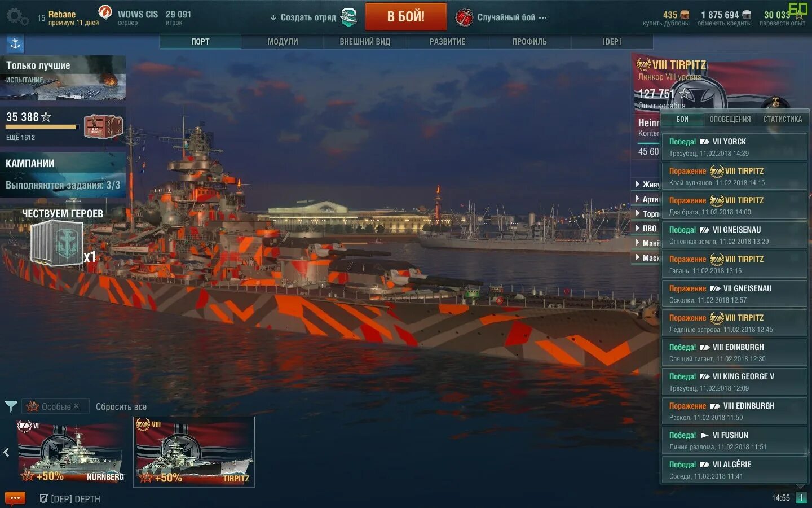The height and width of the screenshot is (508, 812).
Task: Switch to the МОДУЛИ tab
Action: coord(283,42)
